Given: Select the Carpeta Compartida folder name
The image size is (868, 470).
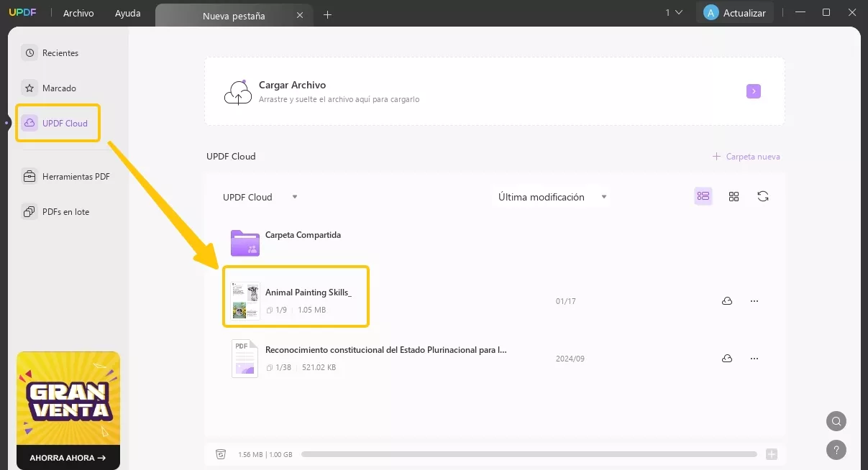Looking at the screenshot, I should pyautogui.click(x=303, y=235).
